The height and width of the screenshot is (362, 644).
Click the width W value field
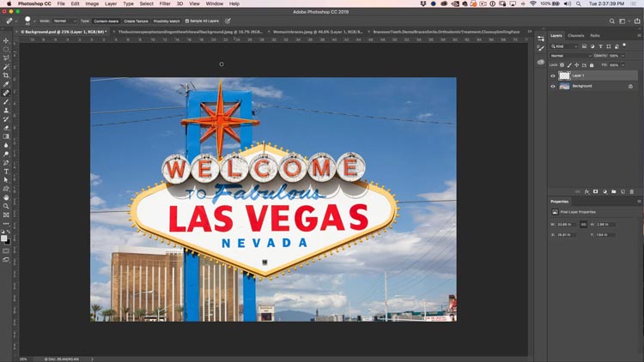click(x=567, y=225)
